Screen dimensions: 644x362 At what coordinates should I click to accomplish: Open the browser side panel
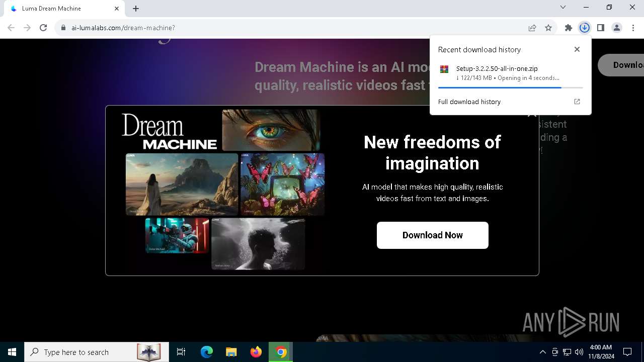coord(600,28)
